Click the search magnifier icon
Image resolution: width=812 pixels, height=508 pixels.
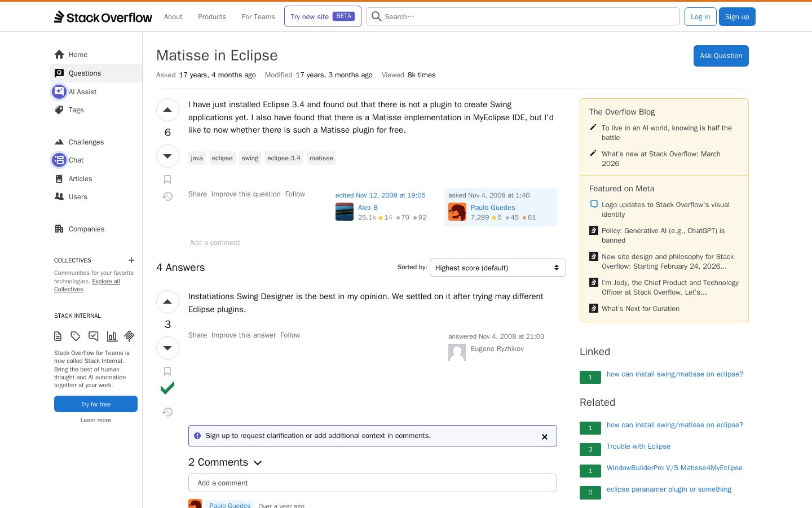[x=377, y=16]
